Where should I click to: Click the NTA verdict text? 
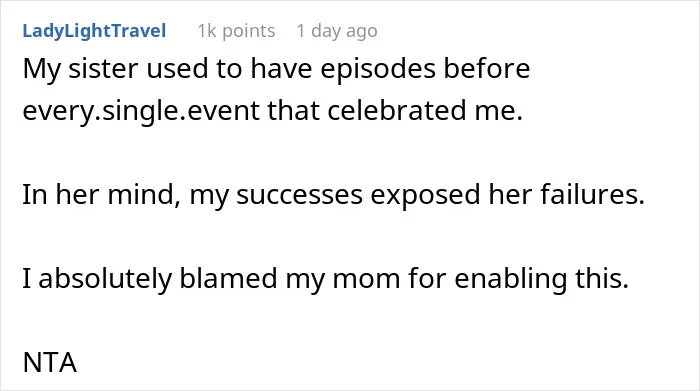50,362
